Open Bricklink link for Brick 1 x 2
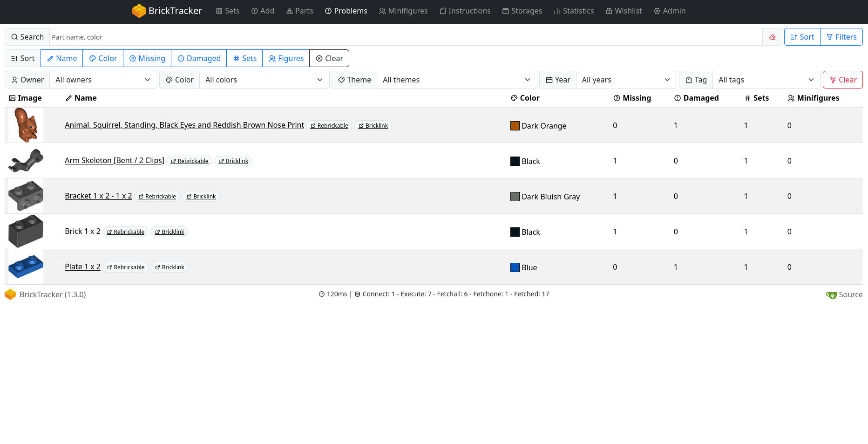The height and width of the screenshot is (444, 868). (x=170, y=232)
